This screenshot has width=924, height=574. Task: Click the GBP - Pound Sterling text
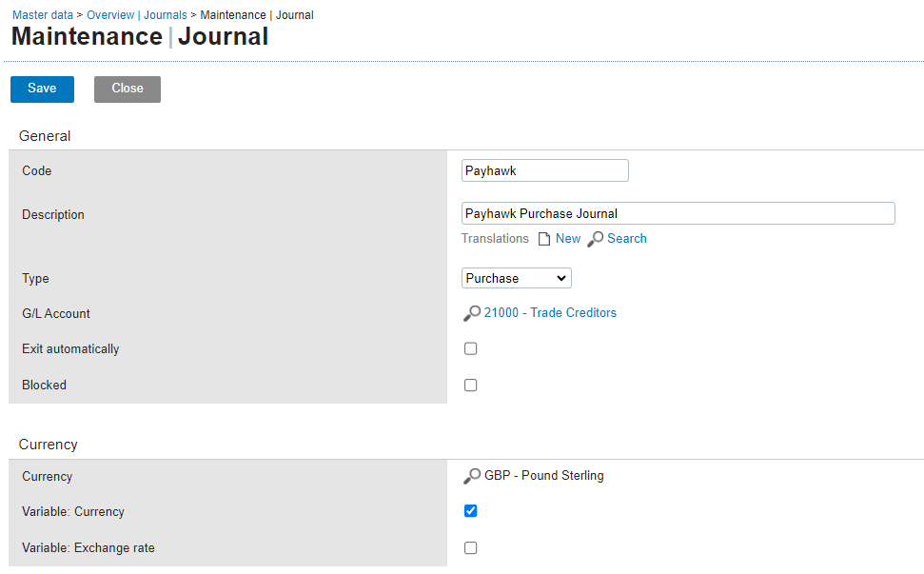pos(544,476)
